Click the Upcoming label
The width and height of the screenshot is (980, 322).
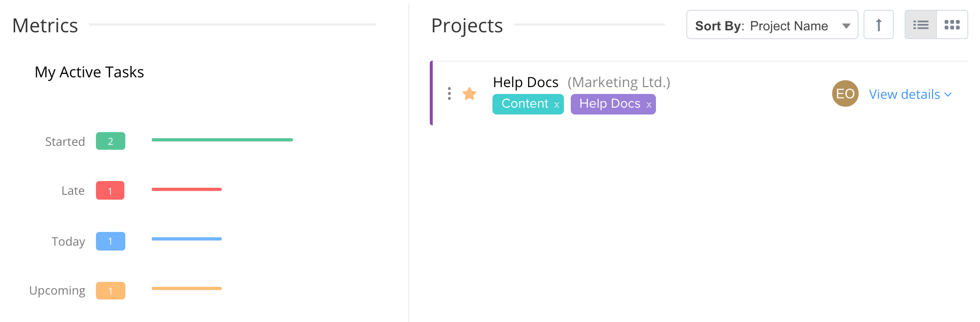point(57,291)
